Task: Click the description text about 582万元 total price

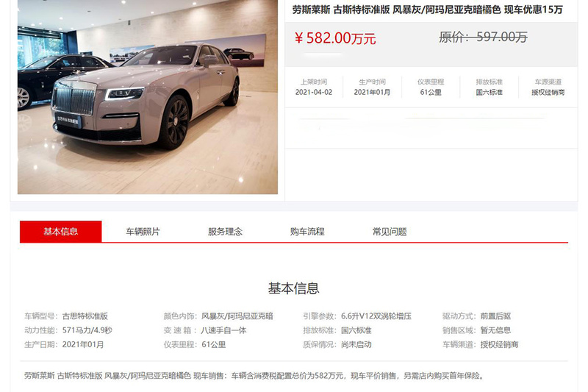Action: coord(254,376)
